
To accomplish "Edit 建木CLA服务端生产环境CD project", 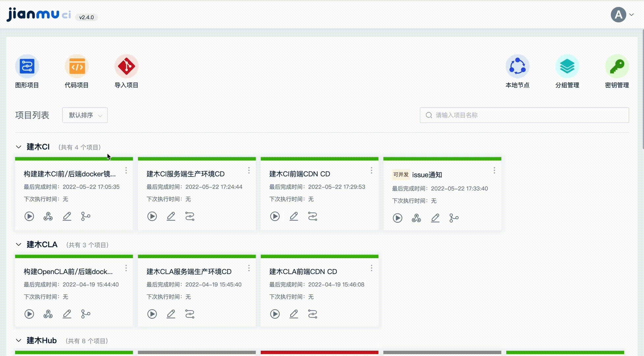I will coord(171,314).
